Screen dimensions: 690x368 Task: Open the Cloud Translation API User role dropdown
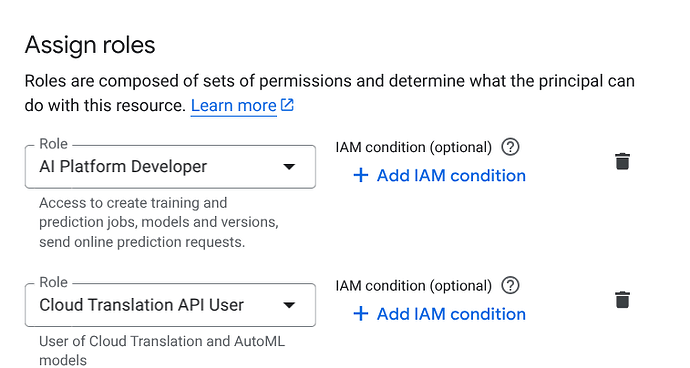coord(170,305)
